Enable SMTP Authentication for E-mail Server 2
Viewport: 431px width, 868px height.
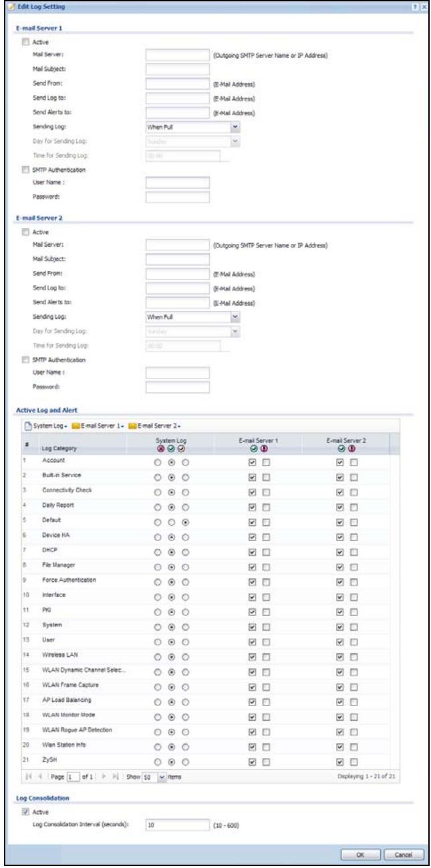point(26,359)
